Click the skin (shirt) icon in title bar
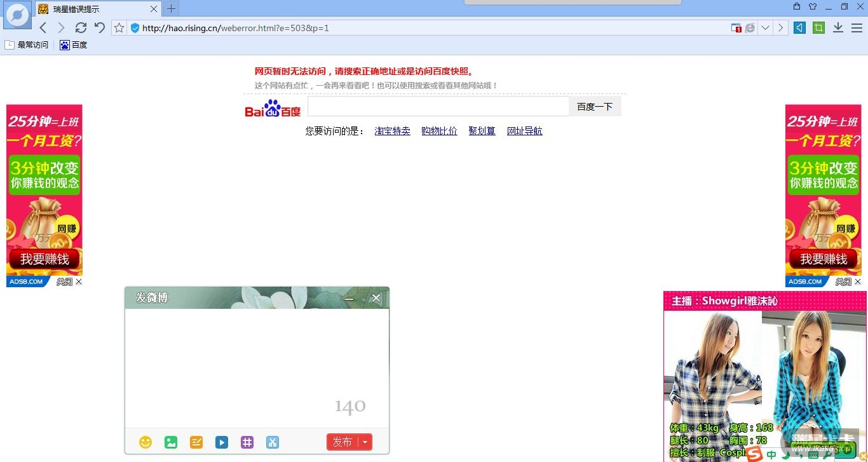This screenshot has height=462, width=868. [813, 6]
